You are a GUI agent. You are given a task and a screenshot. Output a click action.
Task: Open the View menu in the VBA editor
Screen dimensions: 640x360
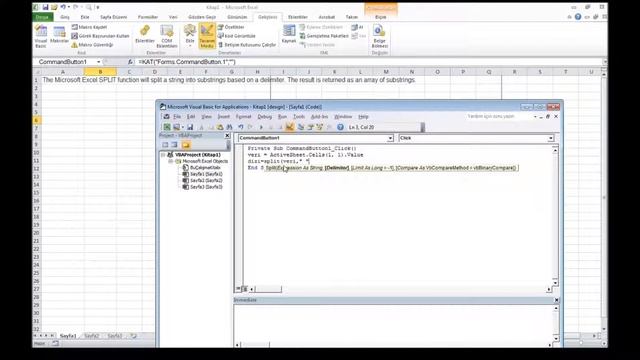coord(207,117)
